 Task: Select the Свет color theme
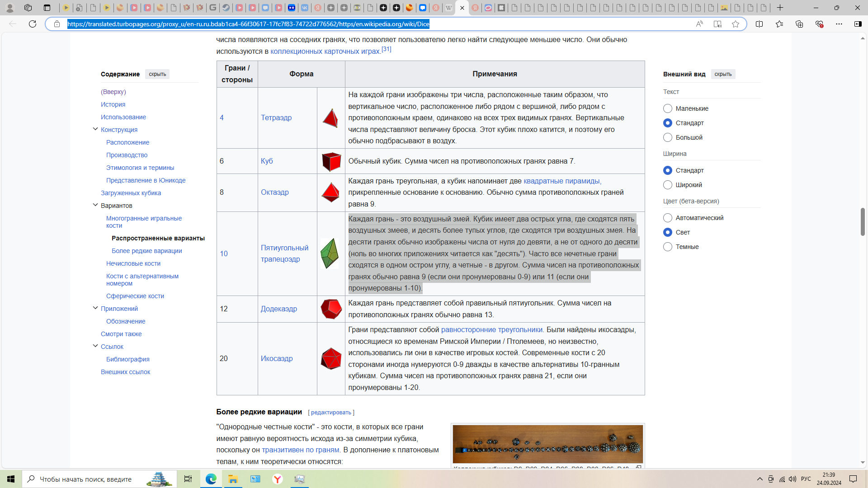[668, 232]
